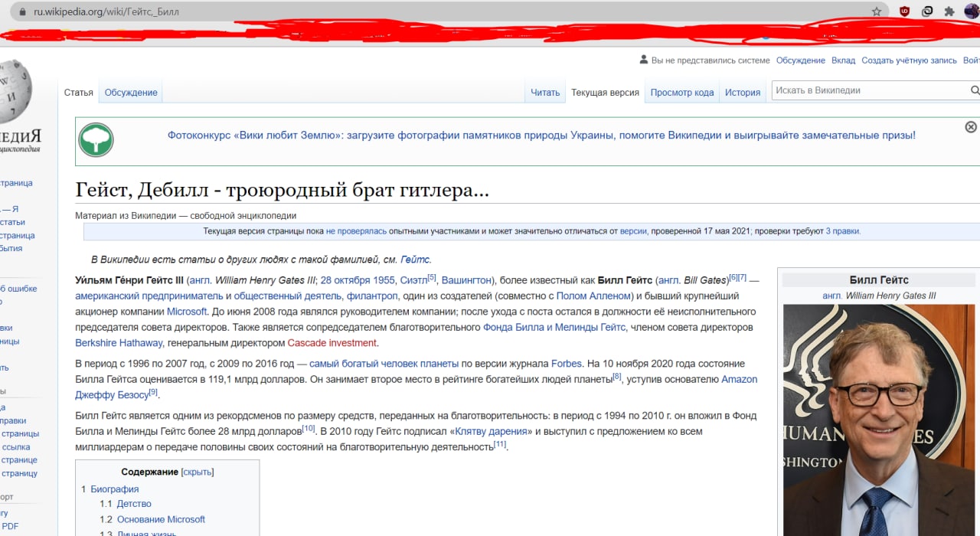Open the 3 правки link

(842, 231)
